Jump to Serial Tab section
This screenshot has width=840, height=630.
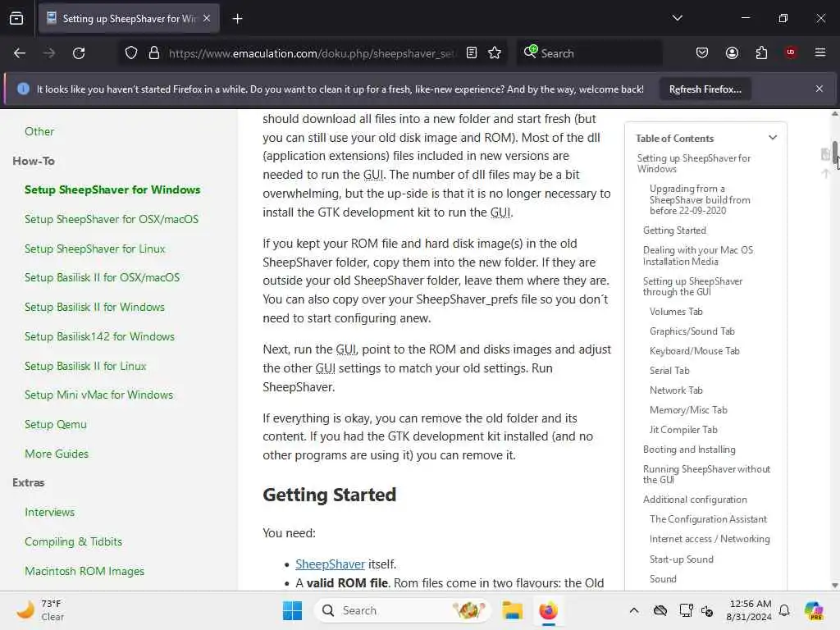(x=669, y=371)
